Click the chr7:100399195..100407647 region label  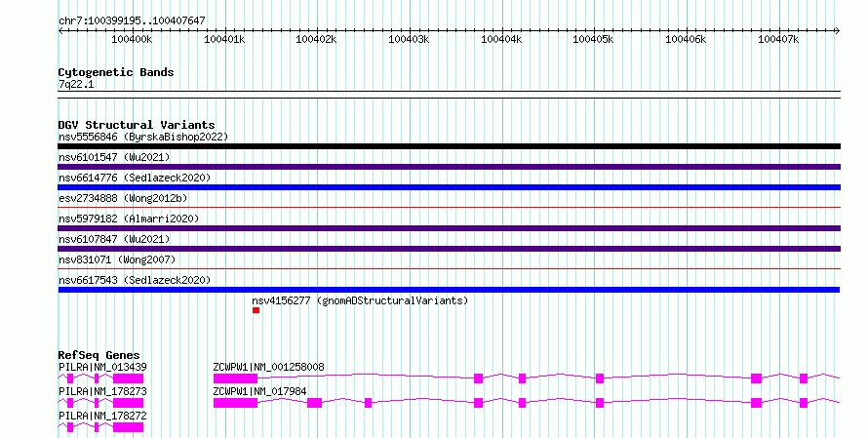coord(132,20)
